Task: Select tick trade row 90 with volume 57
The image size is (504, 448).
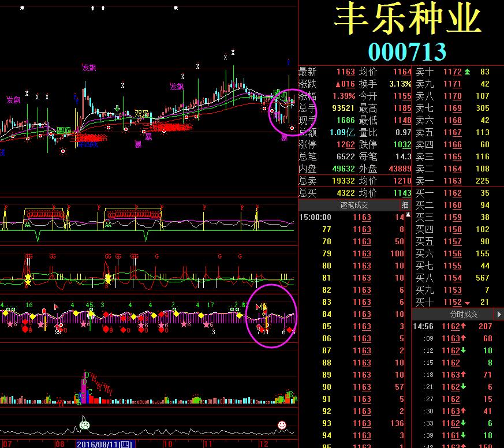Action: tap(352, 387)
